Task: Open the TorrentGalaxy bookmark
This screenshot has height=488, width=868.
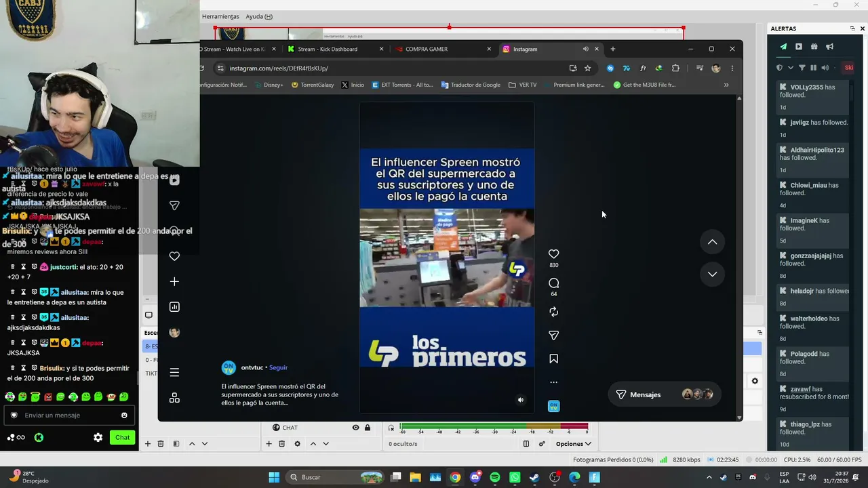Action: coord(313,85)
